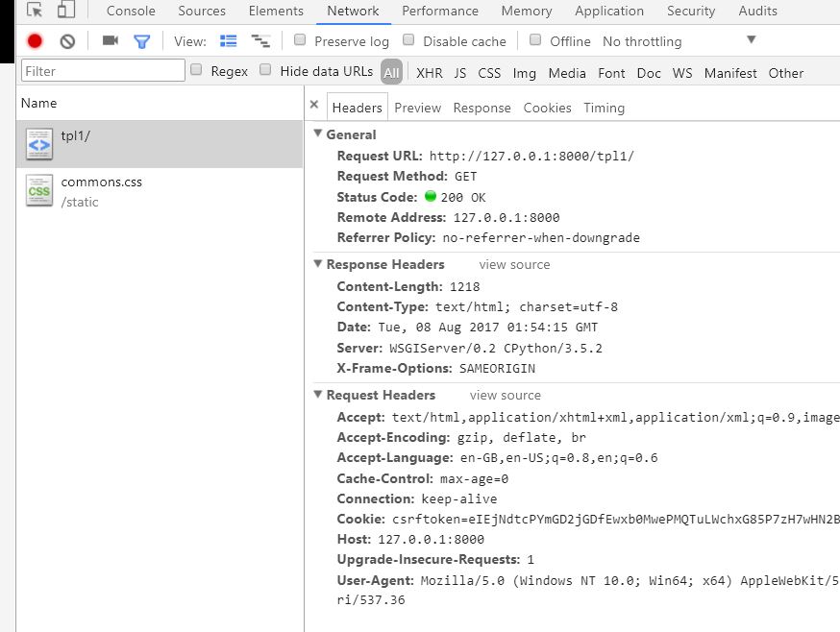Image resolution: width=840 pixels, height=632 pixels.
Task: Filter requests by Img
Action: click(x=524, y=73)
